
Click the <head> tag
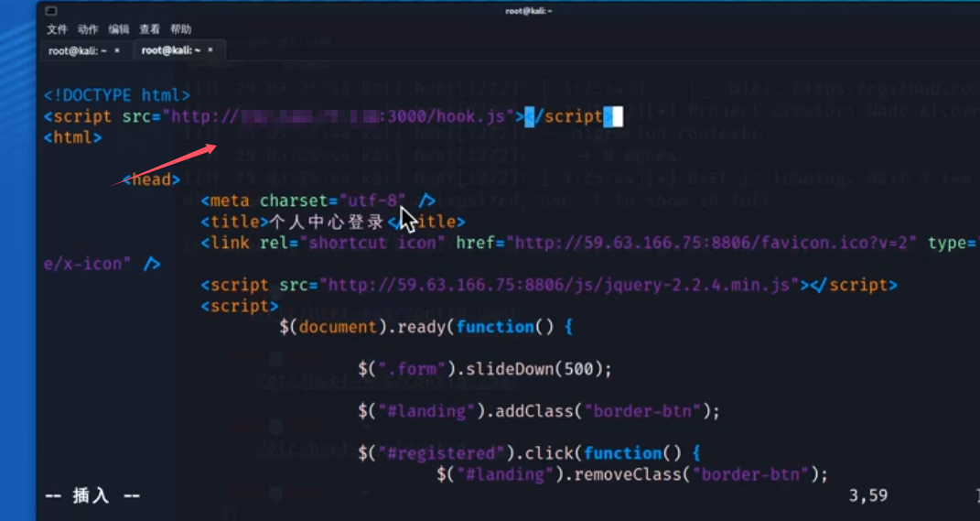point(151,180)
